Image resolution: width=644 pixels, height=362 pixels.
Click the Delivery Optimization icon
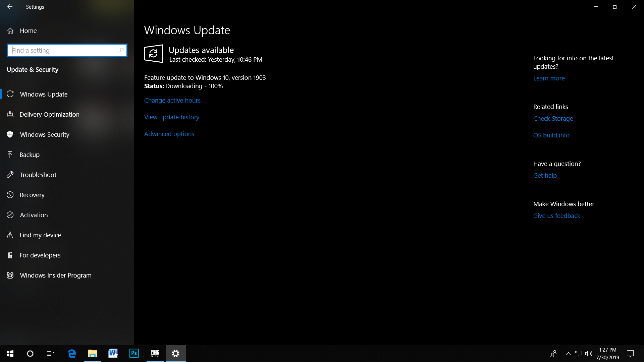[10, 114]
